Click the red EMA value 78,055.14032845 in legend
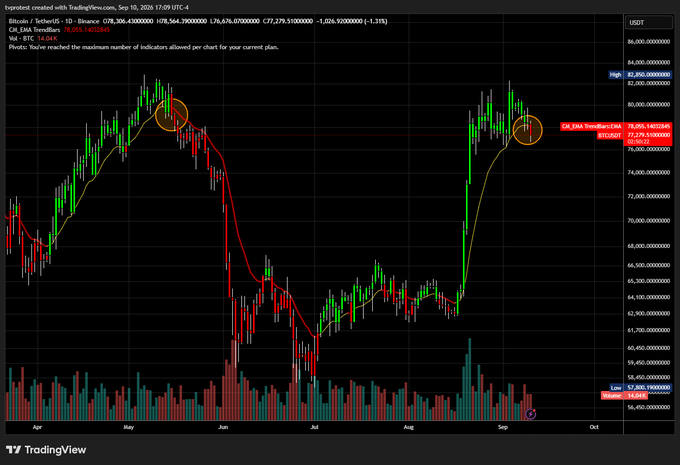680x465 pixels. 86,29
